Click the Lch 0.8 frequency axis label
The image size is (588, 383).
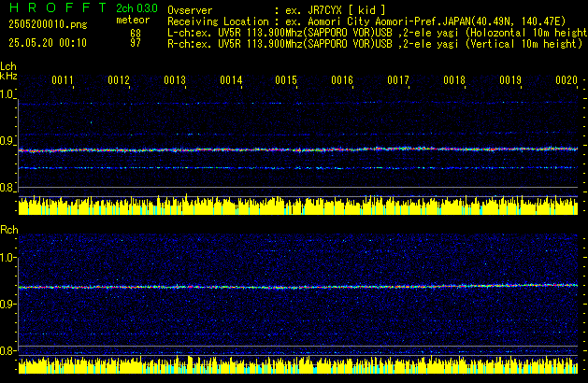point(7,188)
